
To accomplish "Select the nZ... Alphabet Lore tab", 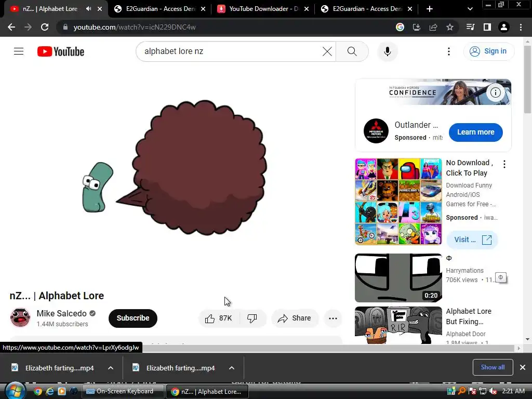I will pos(50,9).
